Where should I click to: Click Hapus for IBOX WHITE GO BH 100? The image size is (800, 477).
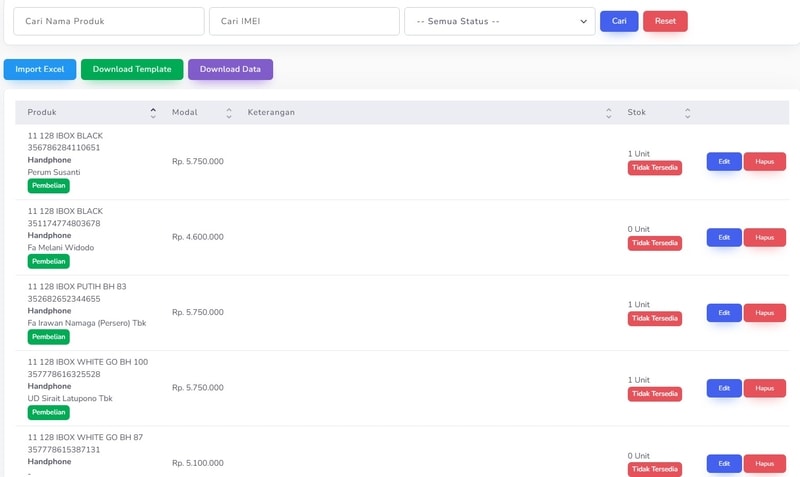point(764,388)
